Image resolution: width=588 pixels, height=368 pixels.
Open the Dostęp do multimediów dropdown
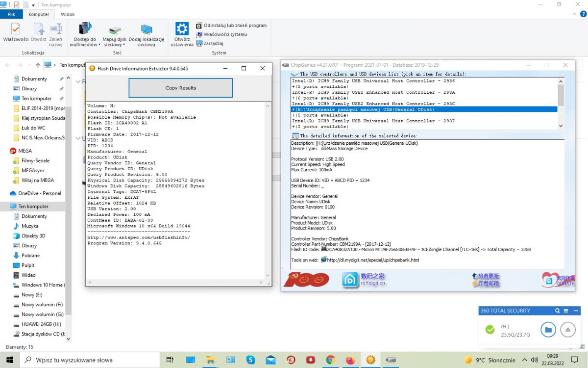tap(85, 35)
